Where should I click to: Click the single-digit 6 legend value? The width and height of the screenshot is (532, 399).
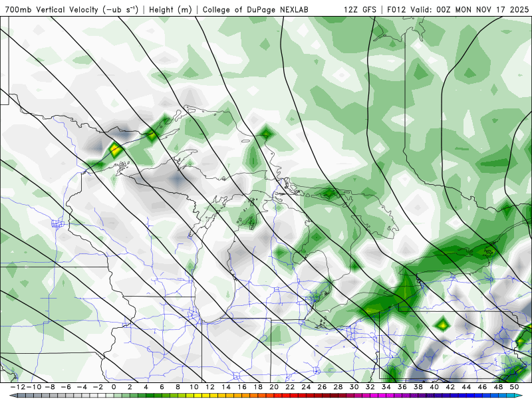tap(162, 387)
